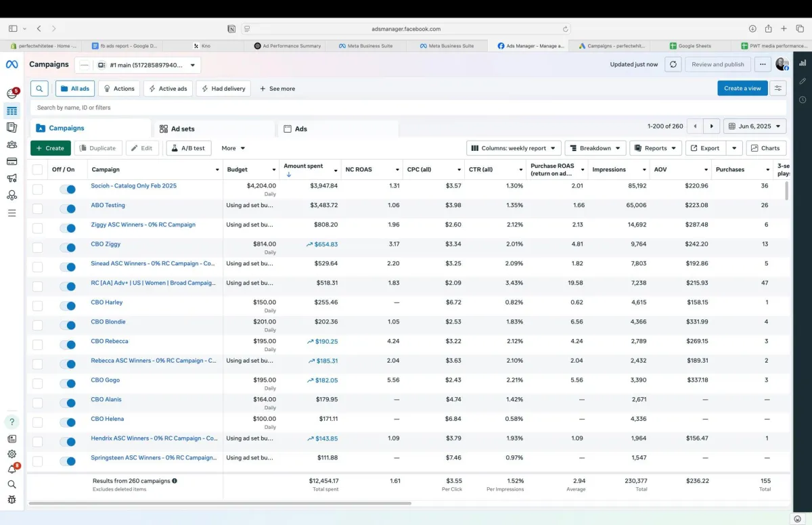Open the All tools hamburger icon
The width and height of the screenshot is (812, 525).
[x=12, y=213]
